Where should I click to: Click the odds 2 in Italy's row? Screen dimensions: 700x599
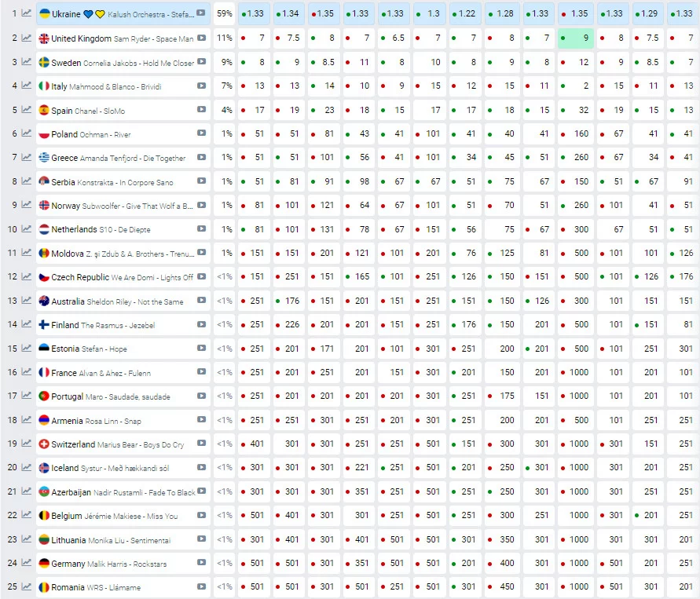(575, 86)
